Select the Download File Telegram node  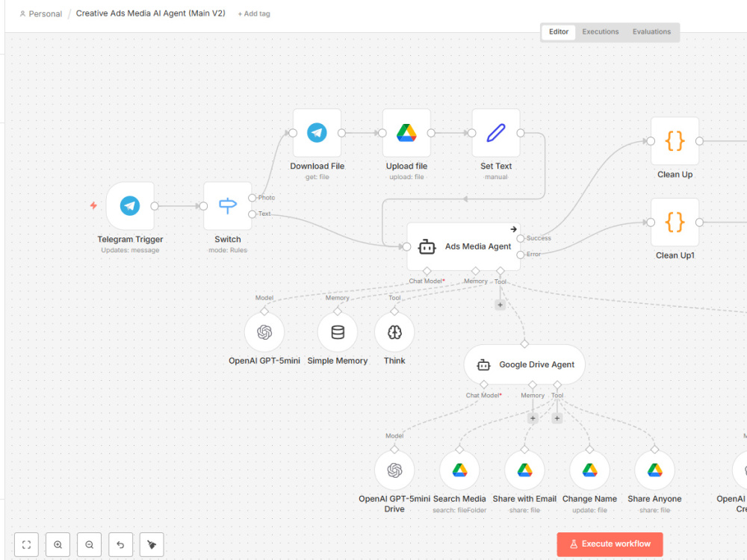[x=317, y=132]
